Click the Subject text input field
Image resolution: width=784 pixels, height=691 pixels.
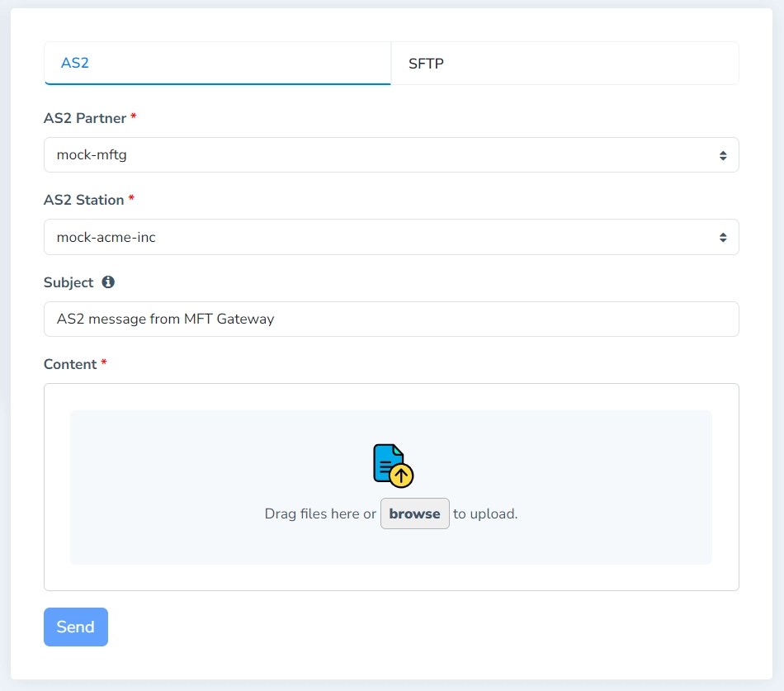click(x=391, y=319)
